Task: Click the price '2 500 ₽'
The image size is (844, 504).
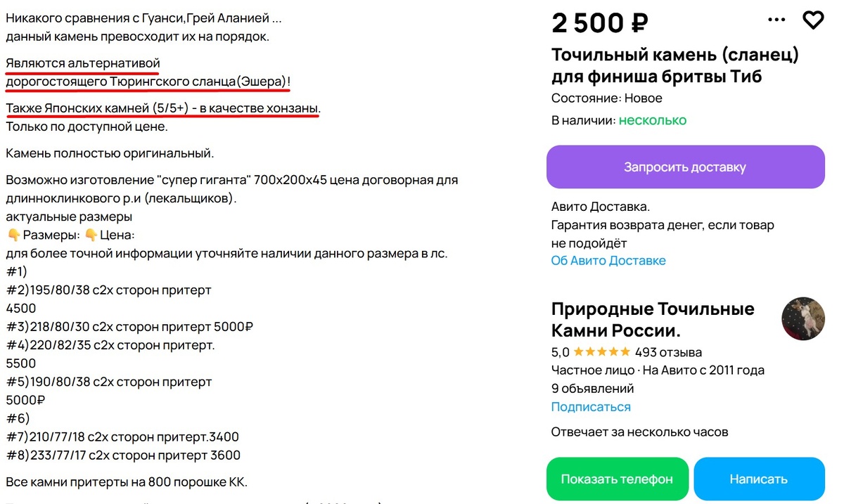Action: pos(598,22)
